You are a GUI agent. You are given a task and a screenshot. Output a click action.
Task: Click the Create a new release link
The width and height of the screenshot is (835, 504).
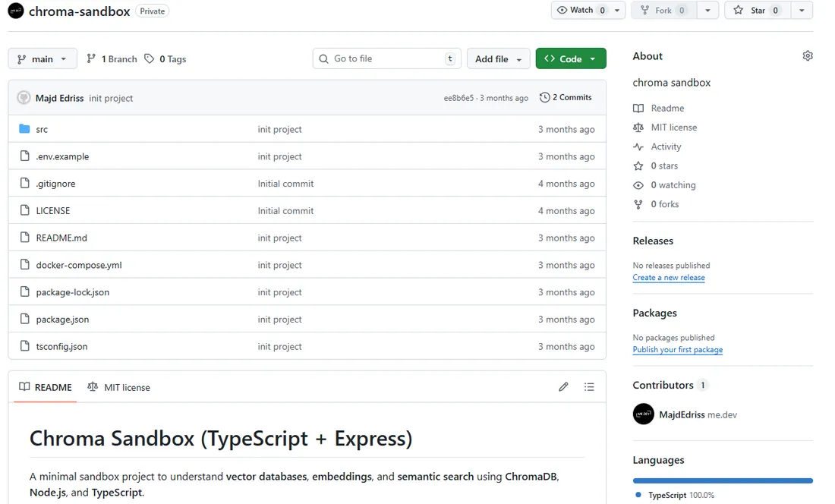(x=668, y=277)
